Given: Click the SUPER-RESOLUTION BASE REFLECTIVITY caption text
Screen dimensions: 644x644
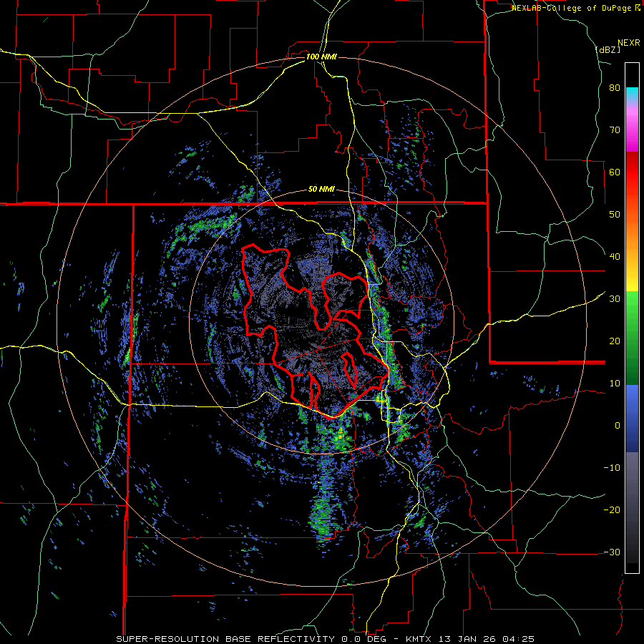Looking at the screenshot, I should click(225, 639).
